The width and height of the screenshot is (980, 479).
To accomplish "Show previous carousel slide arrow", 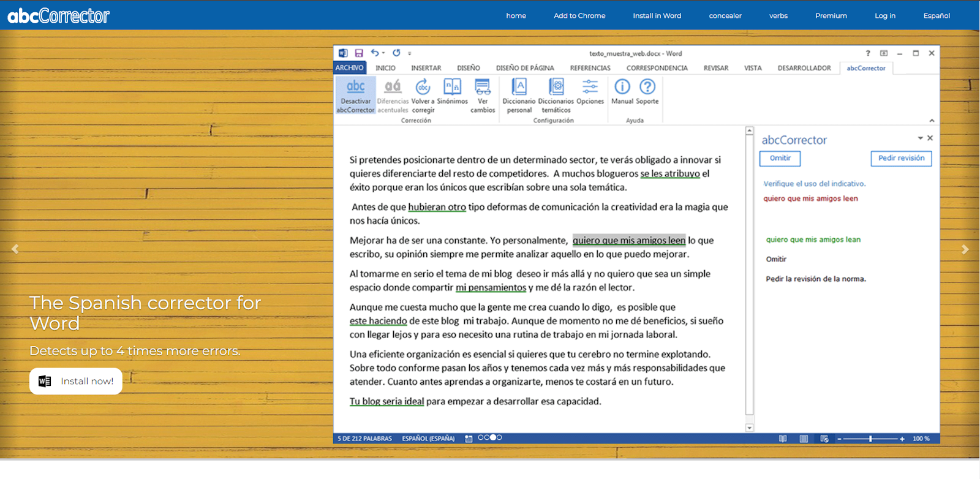I will pyautogui.click(x=15, y=249).
